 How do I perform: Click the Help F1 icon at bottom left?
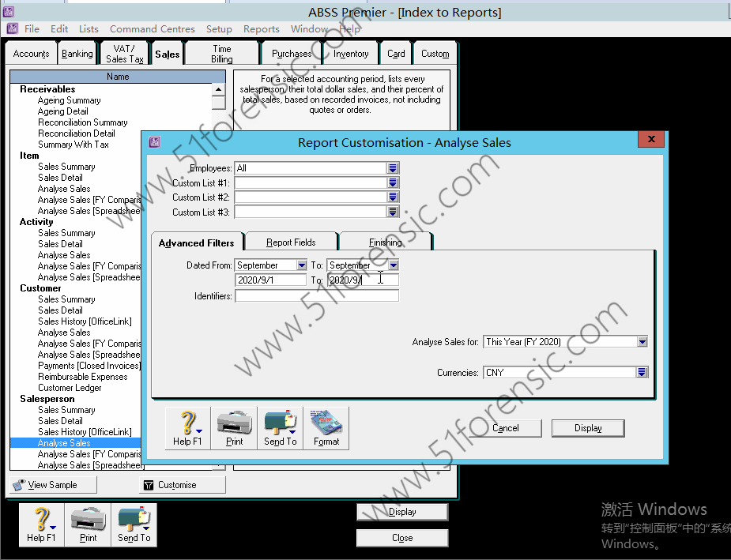coord(40,524)
